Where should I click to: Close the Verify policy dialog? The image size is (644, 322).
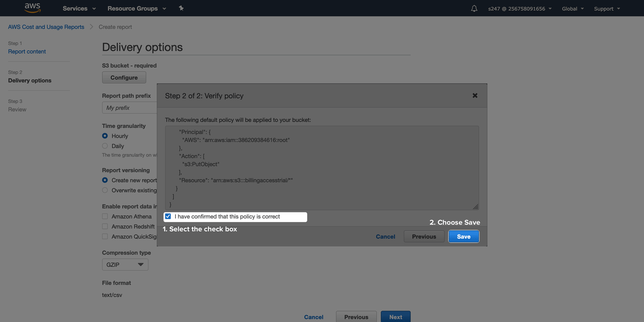tap(475, 95)
